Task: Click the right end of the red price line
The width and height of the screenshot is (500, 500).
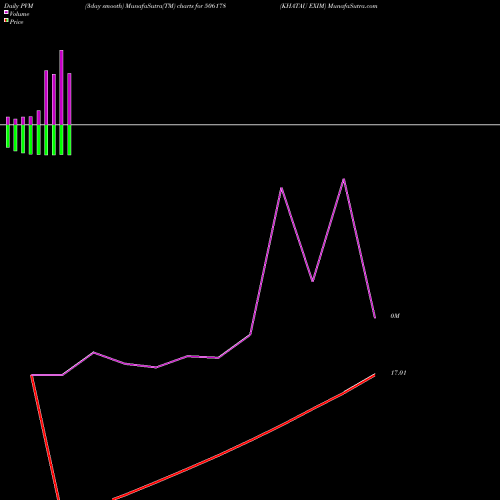Action: pyautogui.click(x=375, y=375)
